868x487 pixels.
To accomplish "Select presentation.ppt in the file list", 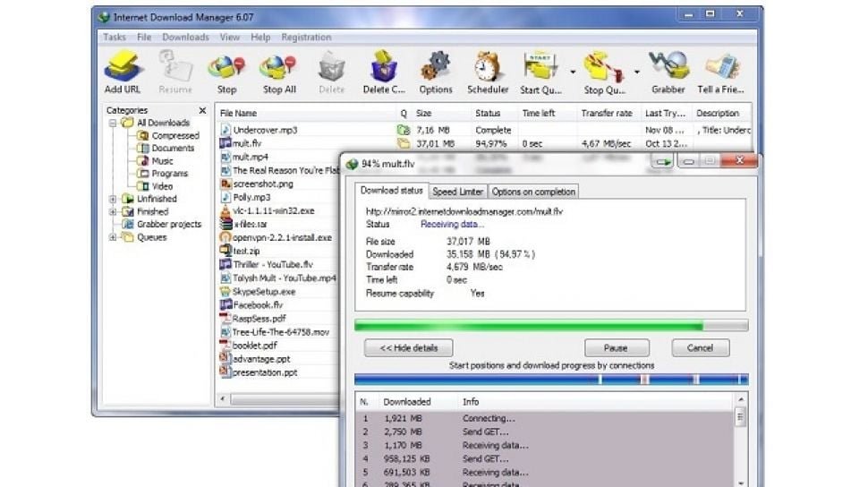I will 265,372.
